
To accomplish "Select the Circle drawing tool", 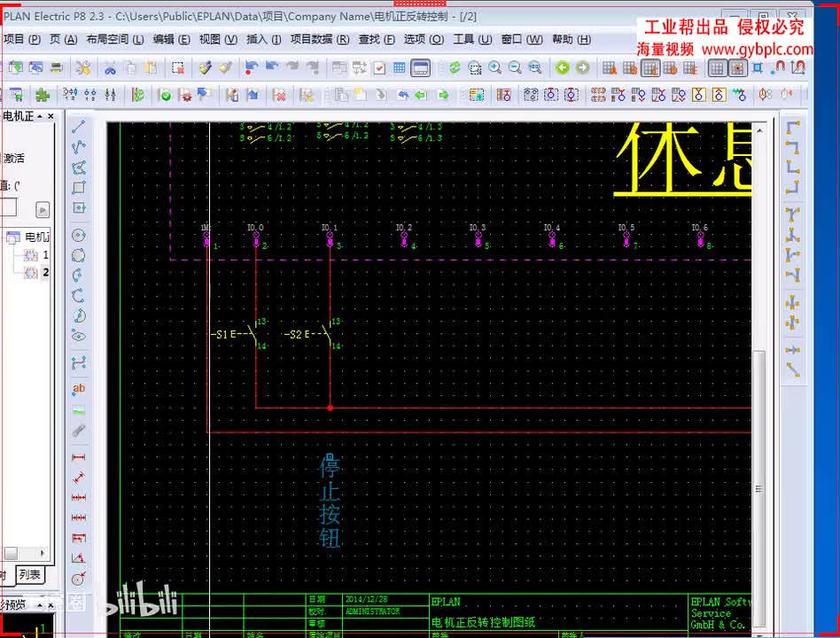I will (79, 235).
